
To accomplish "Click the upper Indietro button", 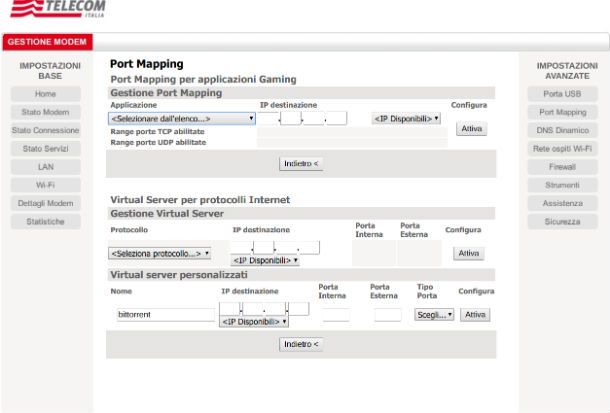I will coord(301,164).
